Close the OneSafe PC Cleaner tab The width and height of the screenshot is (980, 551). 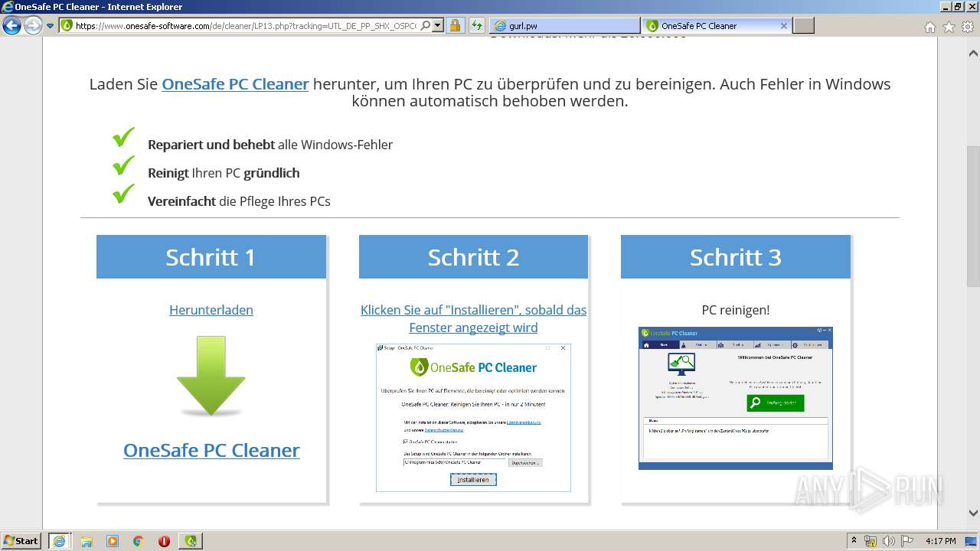coord(783,25)
